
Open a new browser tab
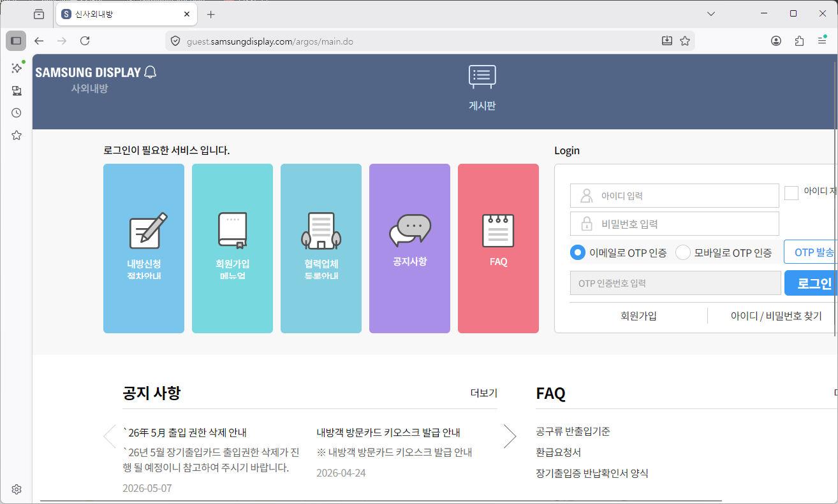click(211, 14)
